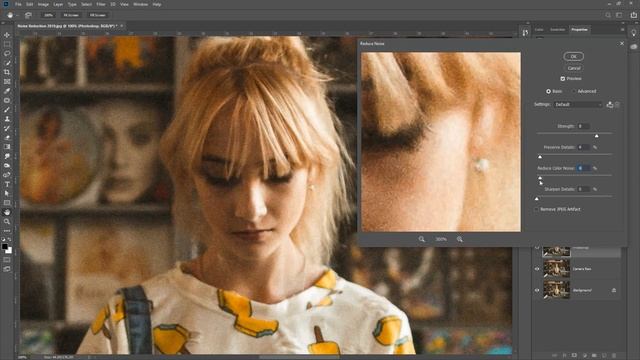This screenshot has width=640, height=360.
Task: Zoom out the Reduce Noise preview
Action: [x=422, y=239]
